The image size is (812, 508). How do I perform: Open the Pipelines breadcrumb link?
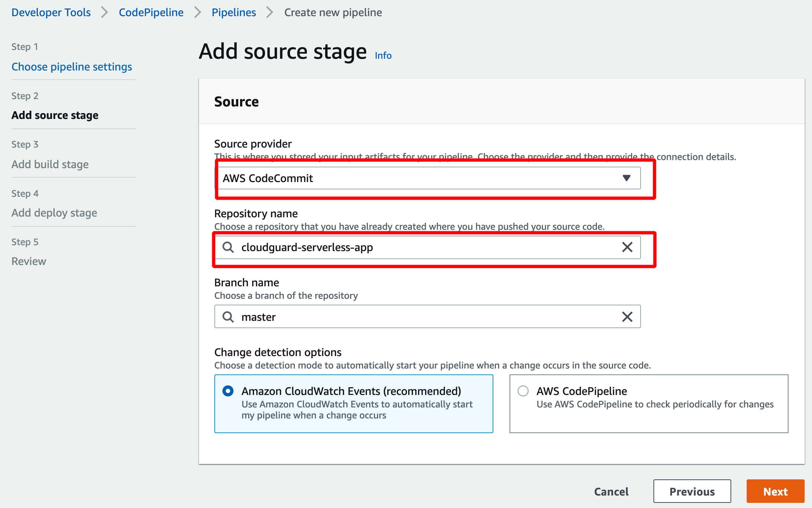pos(234,12)
